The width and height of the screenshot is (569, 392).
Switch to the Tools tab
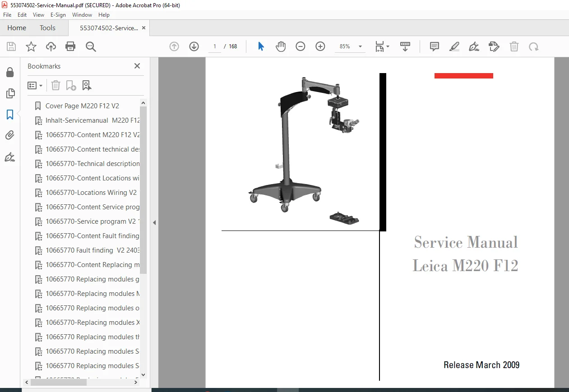pyautogui.click(x=47, y=28)
